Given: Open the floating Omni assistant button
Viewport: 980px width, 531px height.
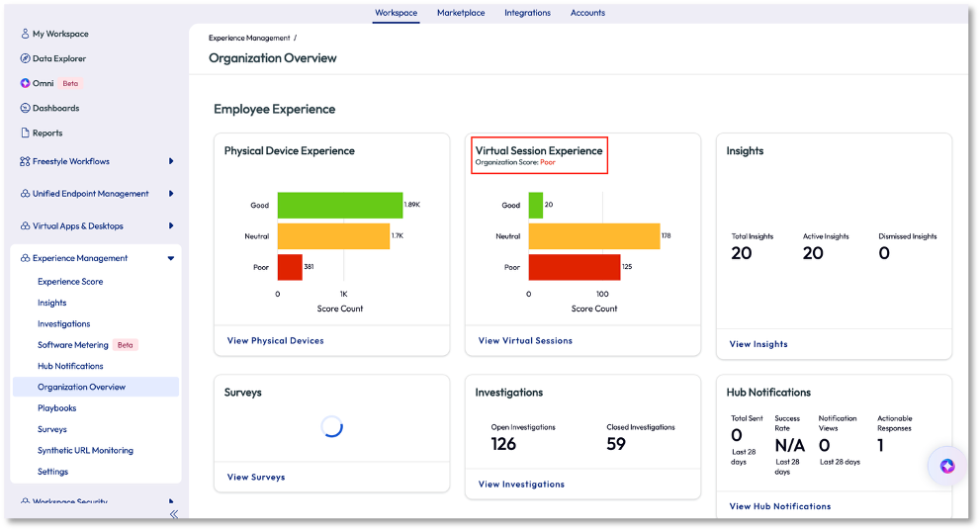Looking at the screenshot, I should click(x=946, y=466).
